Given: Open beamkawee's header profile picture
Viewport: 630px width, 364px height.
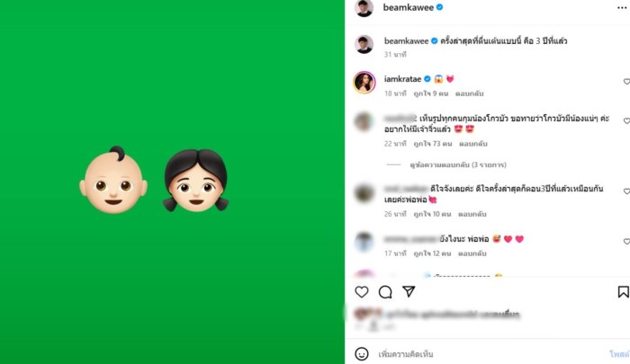Looking at the screenshot, I should tap(364, 8).
